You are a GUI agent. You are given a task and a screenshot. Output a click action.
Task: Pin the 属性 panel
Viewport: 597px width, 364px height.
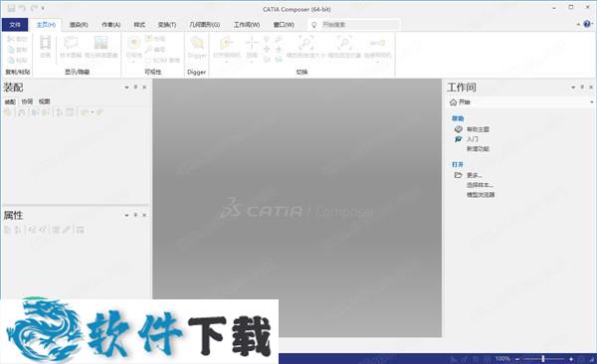pos(135,215)
